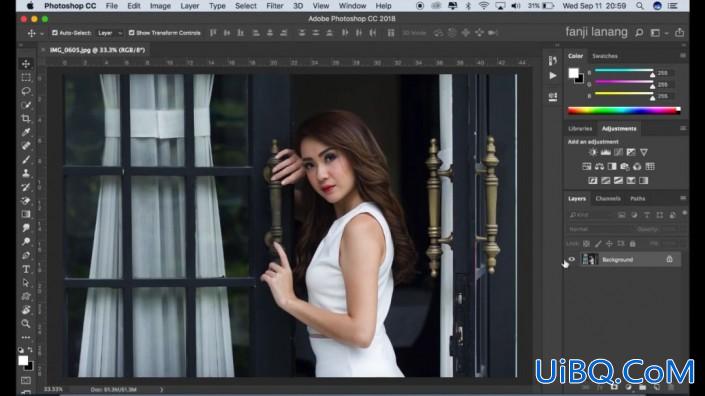This screenshot has width=705, height=396.
Task: Toggle lock transparent pixels
Action: (x=586, y=244)
